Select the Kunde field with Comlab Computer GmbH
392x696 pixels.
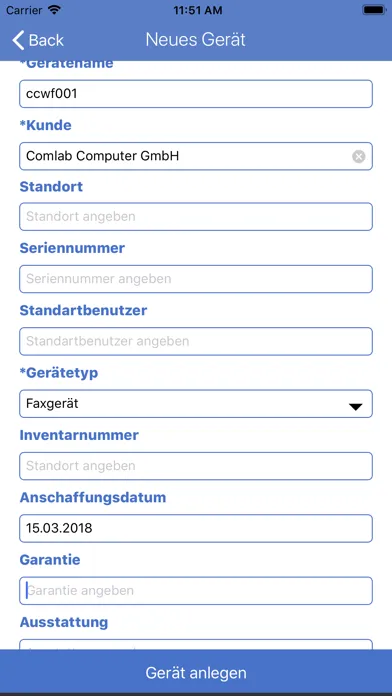(196, 156)
